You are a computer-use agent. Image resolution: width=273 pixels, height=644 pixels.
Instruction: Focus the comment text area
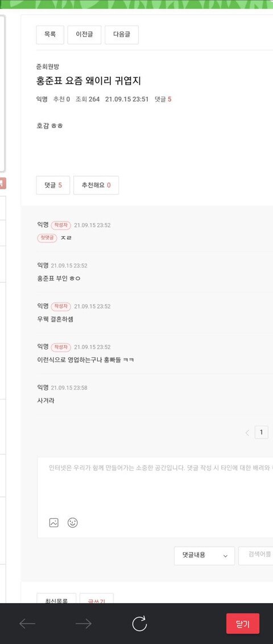155,485
